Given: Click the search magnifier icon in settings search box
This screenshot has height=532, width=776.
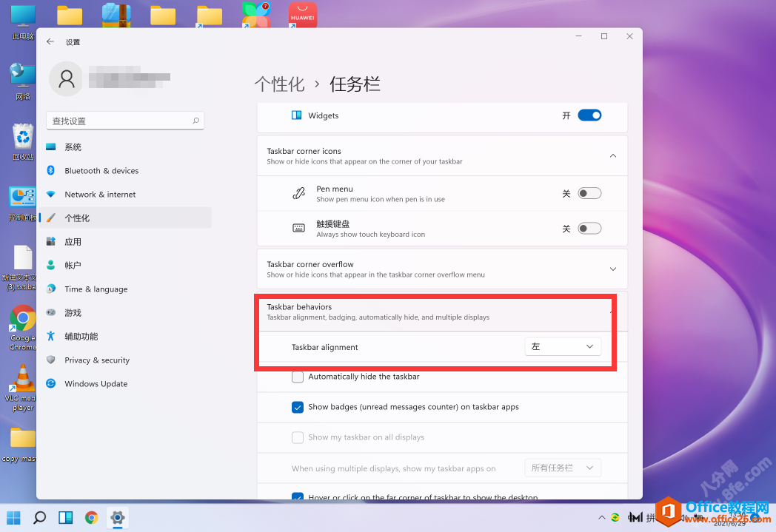Looking at the screenshot, I should pyautogui.click(x=196, y=121).
